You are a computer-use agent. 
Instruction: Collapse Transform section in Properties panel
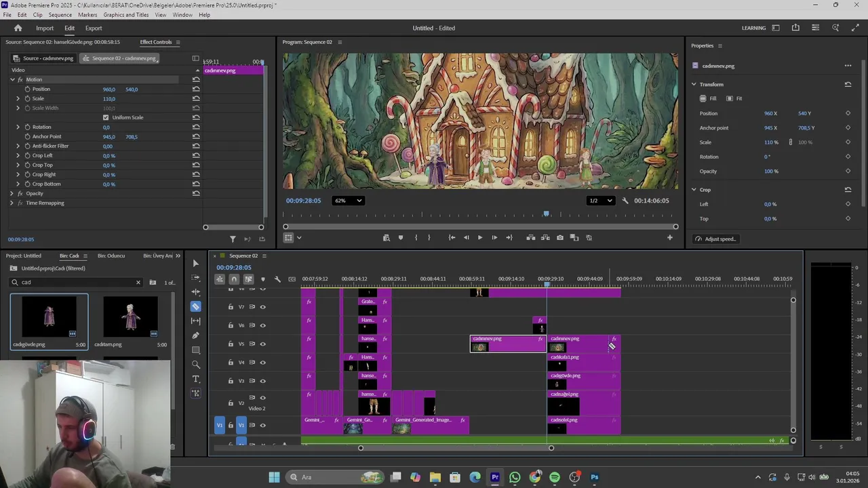[x=694, y=84]
